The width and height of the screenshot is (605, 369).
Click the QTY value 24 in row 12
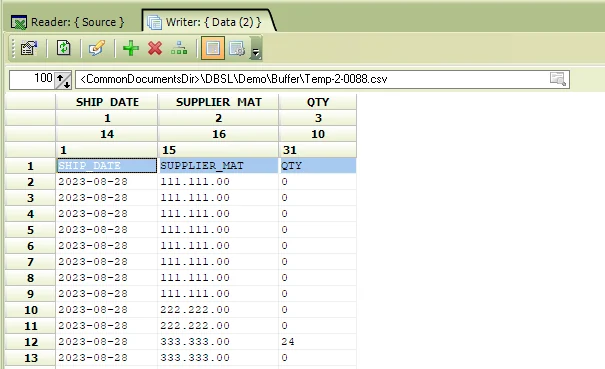(x=318, y=342)
